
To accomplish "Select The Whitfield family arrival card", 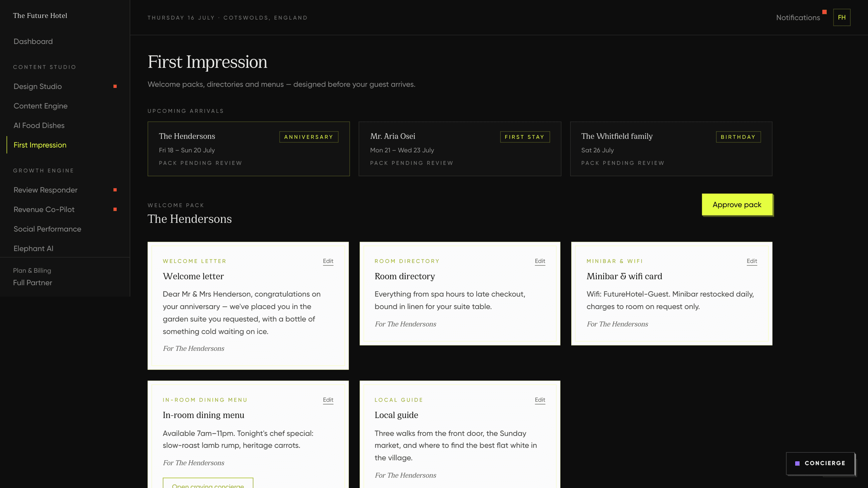I will pyautogui.click(x=671, y=149).
